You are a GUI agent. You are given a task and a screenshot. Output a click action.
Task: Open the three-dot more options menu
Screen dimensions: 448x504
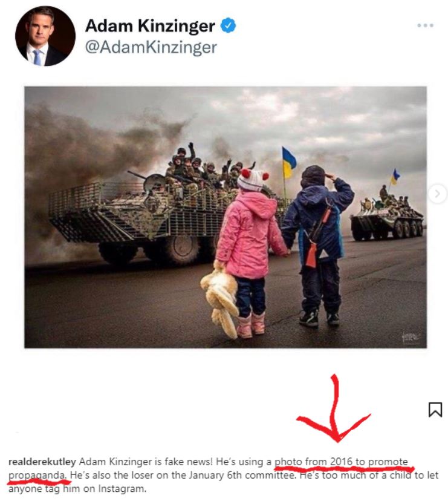pyautogui.click(x=425, y=25)
